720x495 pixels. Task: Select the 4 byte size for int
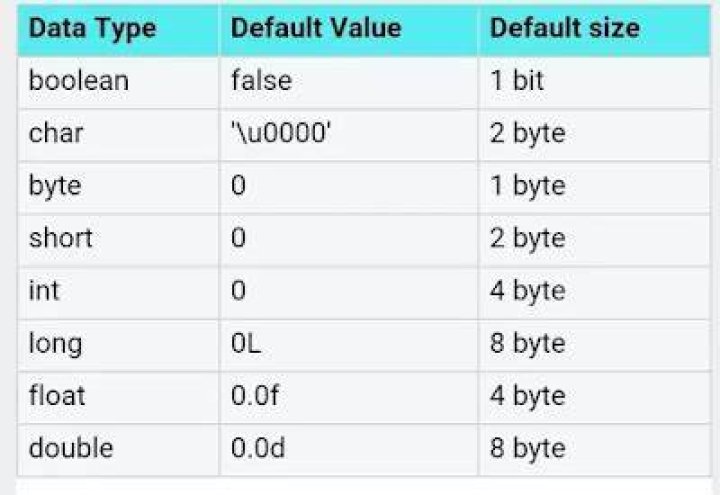pos(594,292)
